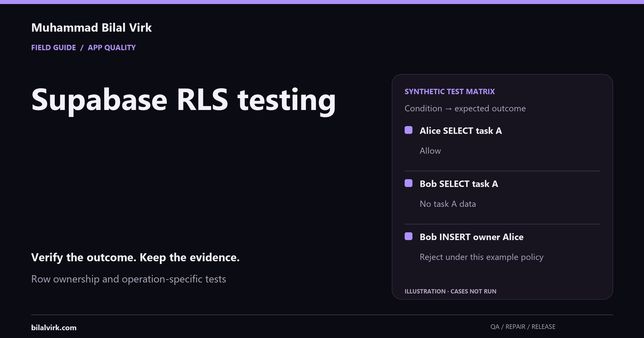Viewport: 644px width, 338px height.
Task: Click the QA / REPAIR / RELEASE footer text
Action: (x=523, y=327)
